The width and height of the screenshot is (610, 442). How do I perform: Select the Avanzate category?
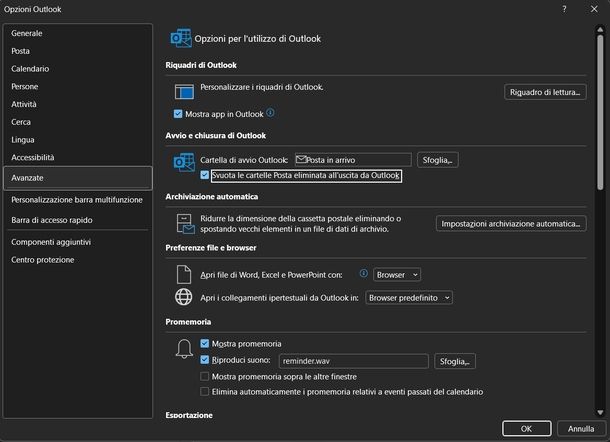point(77,178)
